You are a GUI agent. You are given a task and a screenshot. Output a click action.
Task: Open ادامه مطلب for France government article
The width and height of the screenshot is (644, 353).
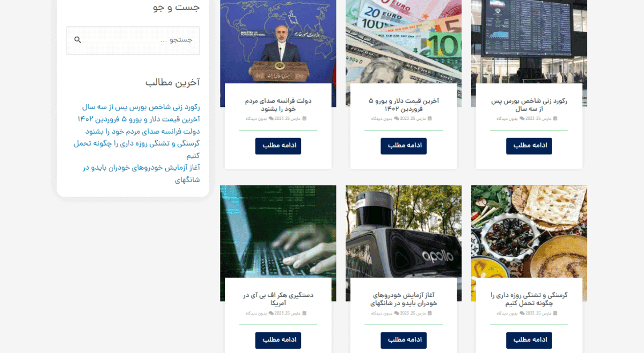[278, 146]
